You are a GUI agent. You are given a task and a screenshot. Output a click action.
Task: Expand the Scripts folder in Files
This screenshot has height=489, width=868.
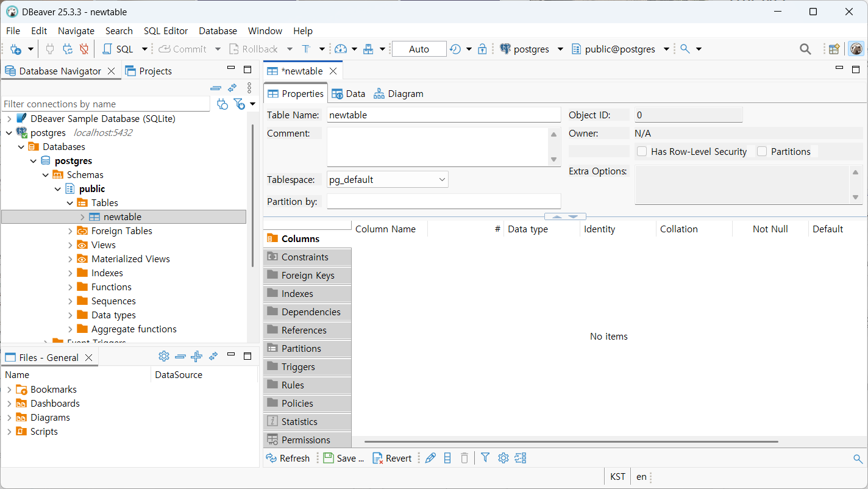pyautogui.click(x=9, y=431)
